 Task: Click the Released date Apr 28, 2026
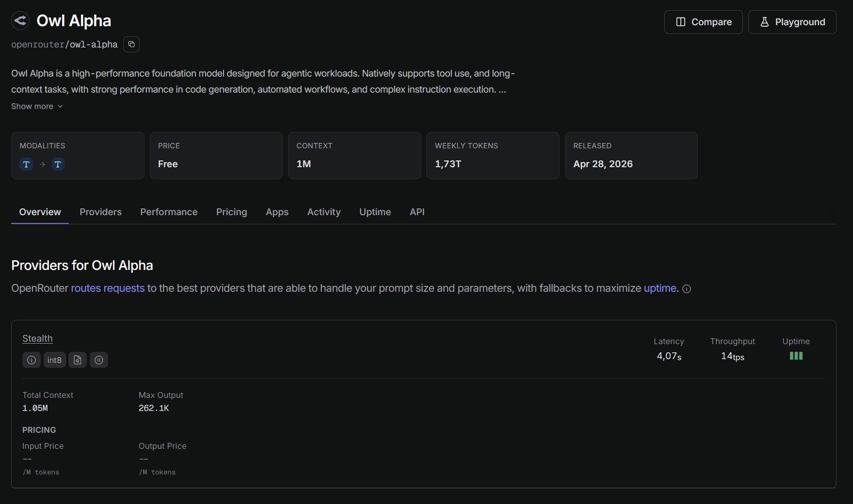coord(603,164)
